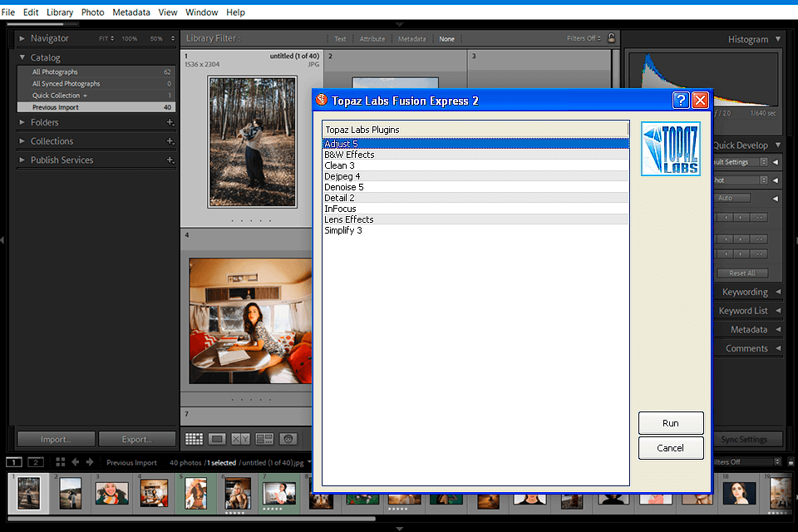Select Lens Effects plugin
This screenshot has width=798, height=532.
click(475, 219)
